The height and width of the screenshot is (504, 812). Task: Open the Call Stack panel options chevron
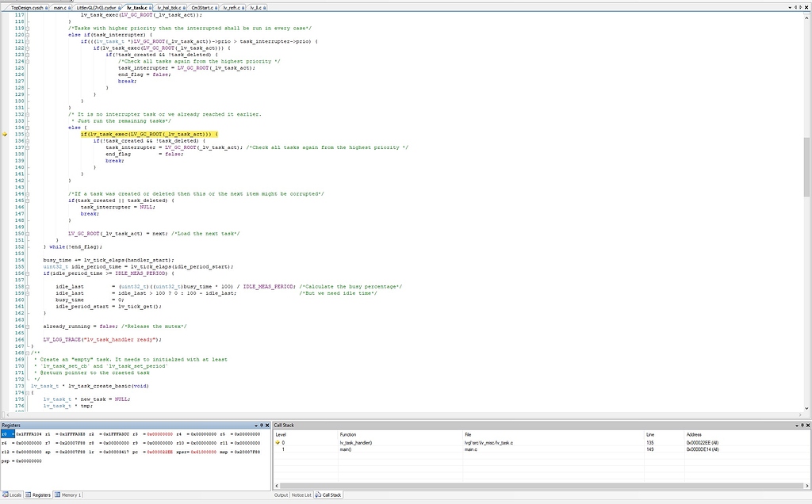coord(796,425)
